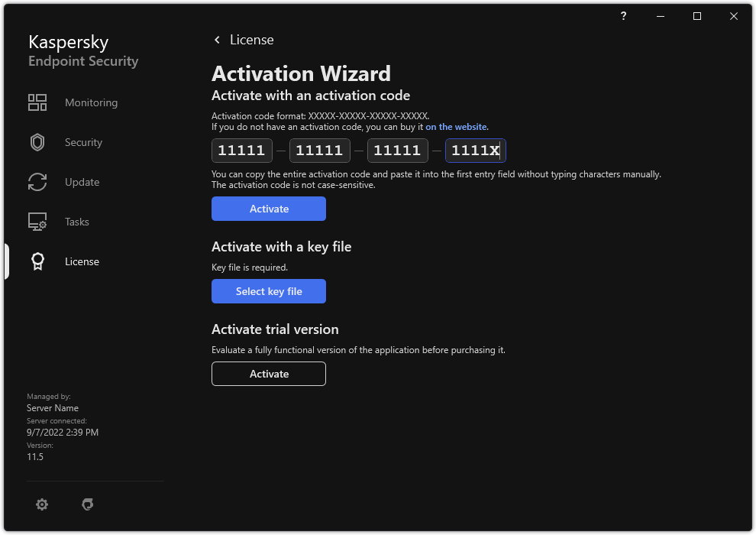Click the second activation code field
Image resolution: width=756 pixels, height=535 pixels.
(319, 151)
